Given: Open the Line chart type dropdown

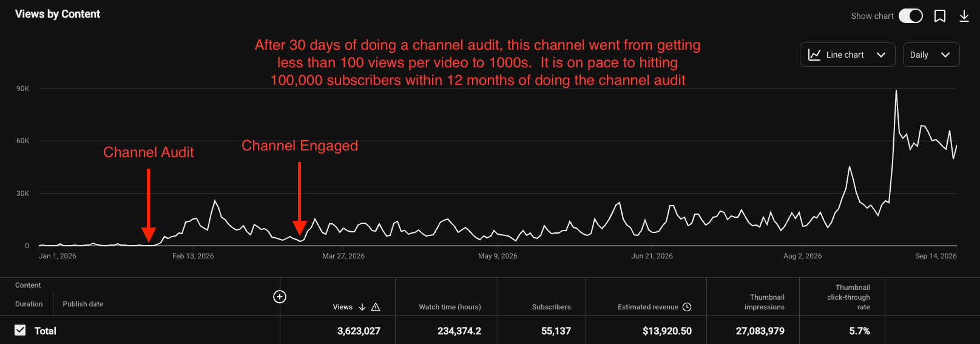Looking at the screenshot, I should pyautogui.click(x=847, y=55).
